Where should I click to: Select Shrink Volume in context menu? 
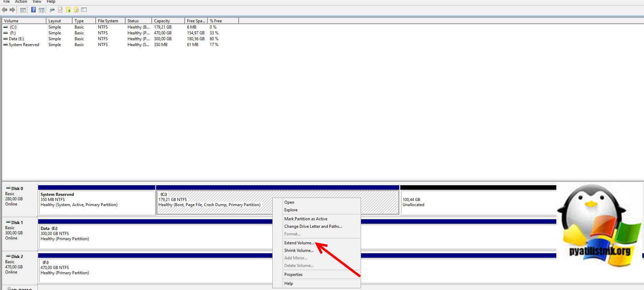[298, 250]
